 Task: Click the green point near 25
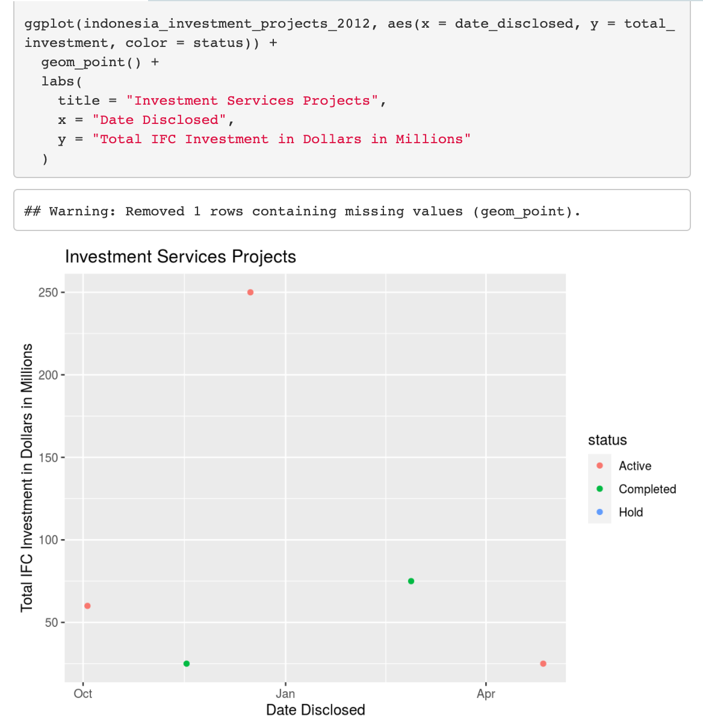pos(187,664)
